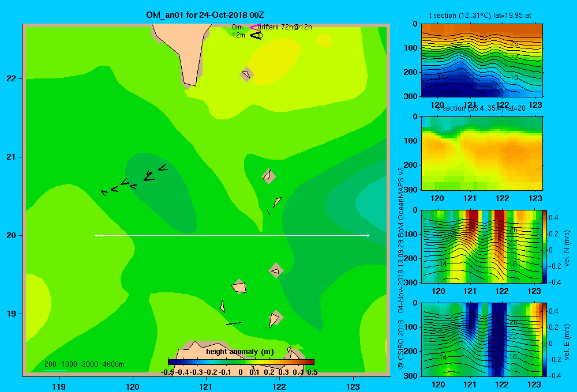Click the vel. E color scale bar

(x=545, y=340)
